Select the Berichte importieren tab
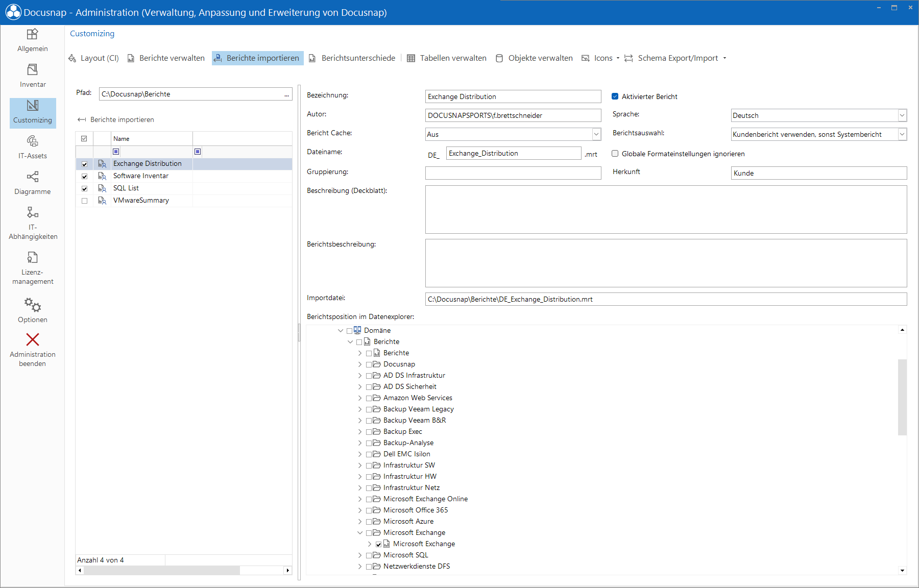This screenshot has width=919, height=588. point(257,58)
